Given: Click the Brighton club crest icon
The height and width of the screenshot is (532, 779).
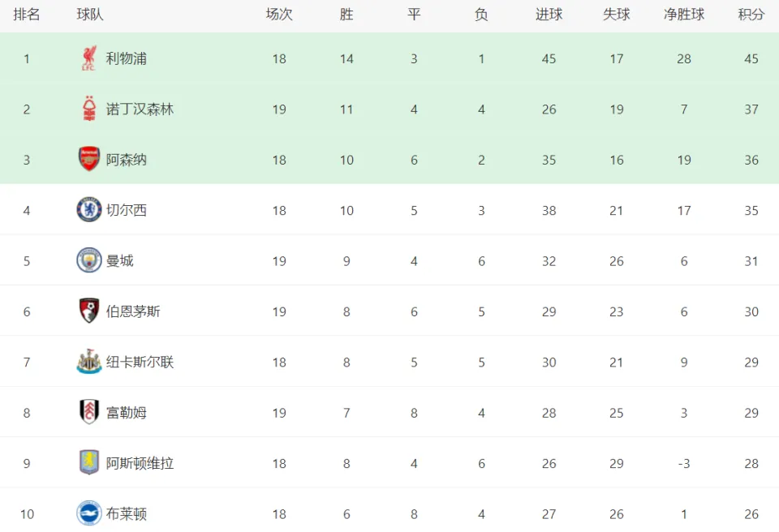Looking at the screenshot, I should pos(89,513).
